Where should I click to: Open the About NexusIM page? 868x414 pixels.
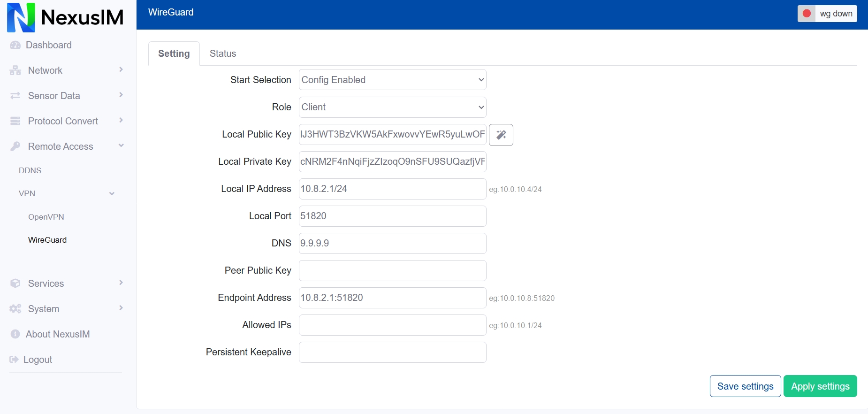[x=58, y=334]
